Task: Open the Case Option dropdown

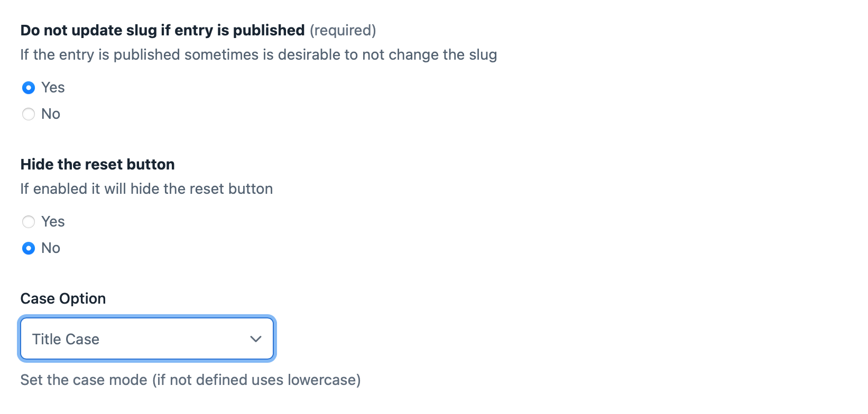Action: 147,339
